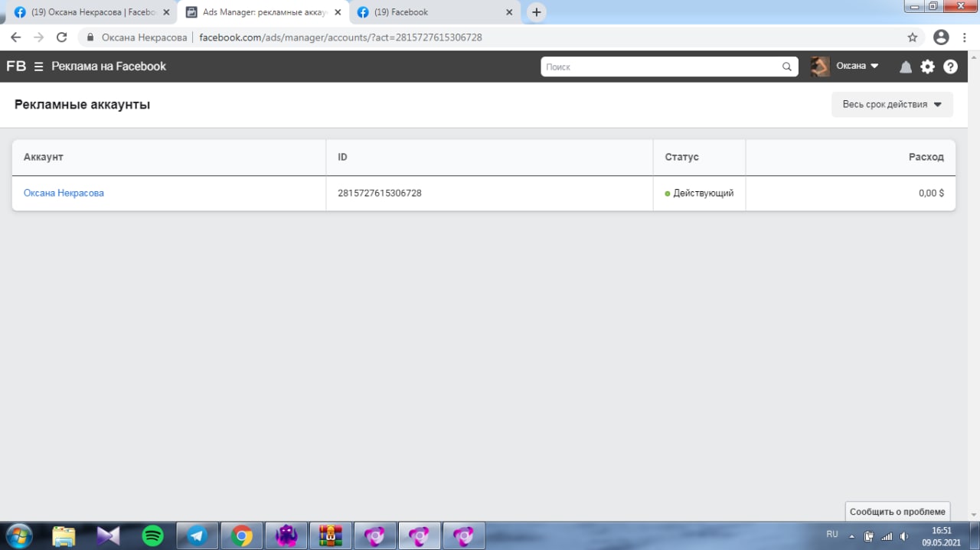Click the address bar URL
The image size is (980, 550).
(x=341, y=37)
